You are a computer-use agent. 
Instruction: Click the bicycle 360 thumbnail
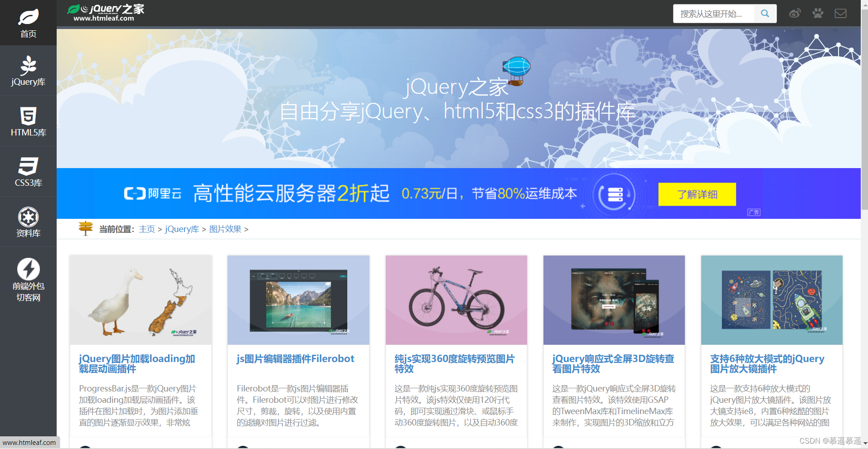tap(456, 300)
